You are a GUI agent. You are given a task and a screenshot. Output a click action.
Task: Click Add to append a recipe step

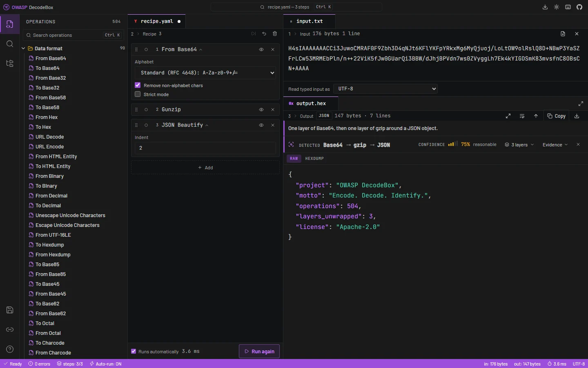pyautogui.click(x=205, y=168)
